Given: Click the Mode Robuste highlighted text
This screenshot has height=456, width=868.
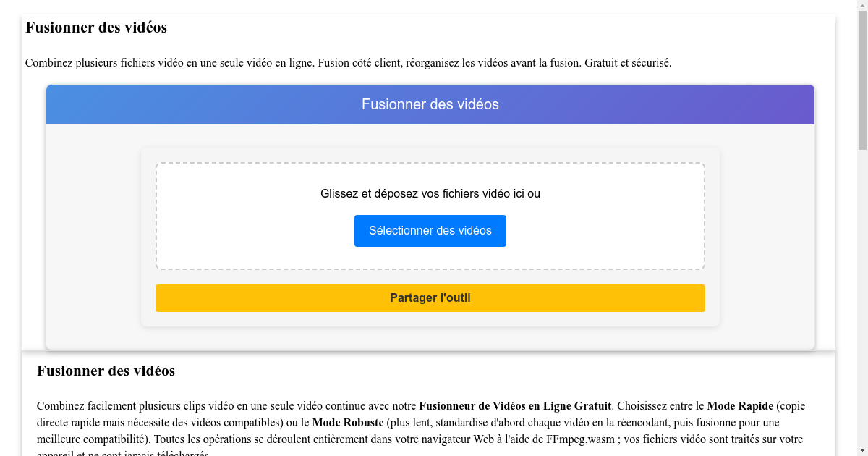Looking at the screenshot, I should pyautogui.click(x=347, y=422).
